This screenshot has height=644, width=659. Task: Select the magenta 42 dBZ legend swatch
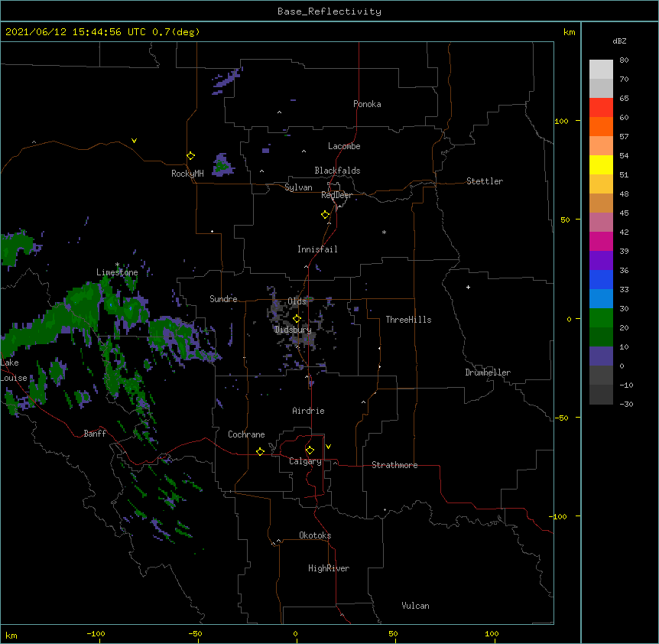pos(601,241)
